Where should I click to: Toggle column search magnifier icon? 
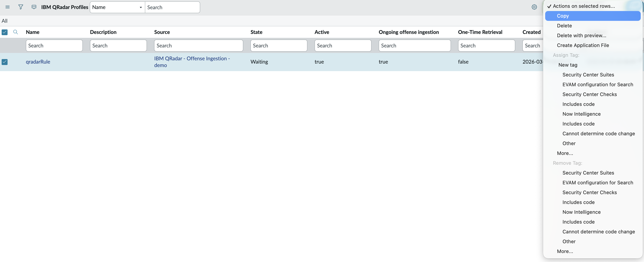[16, 32]
